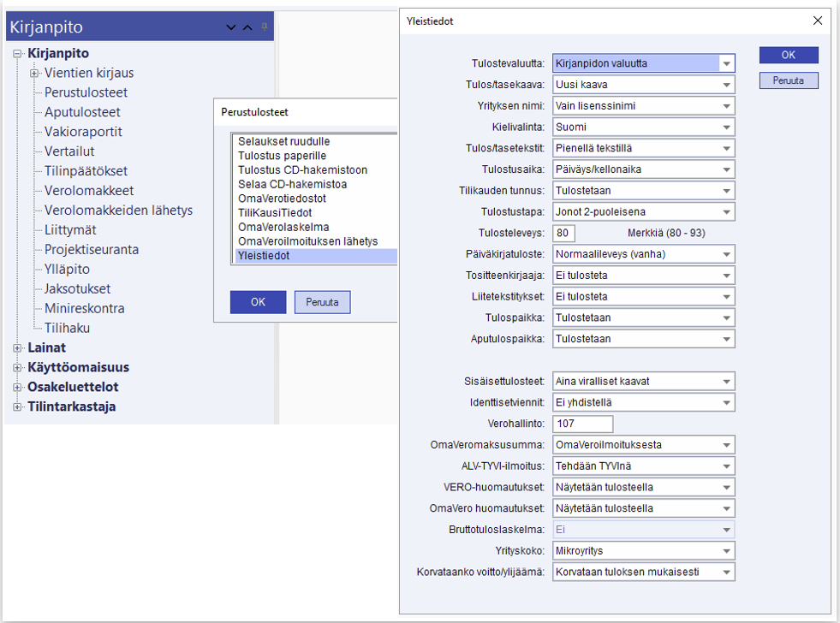The height and width of the screenshot is (623, 840).
Task: Click the up chevron in Kirjanpito header
Action: pos(247,27)
